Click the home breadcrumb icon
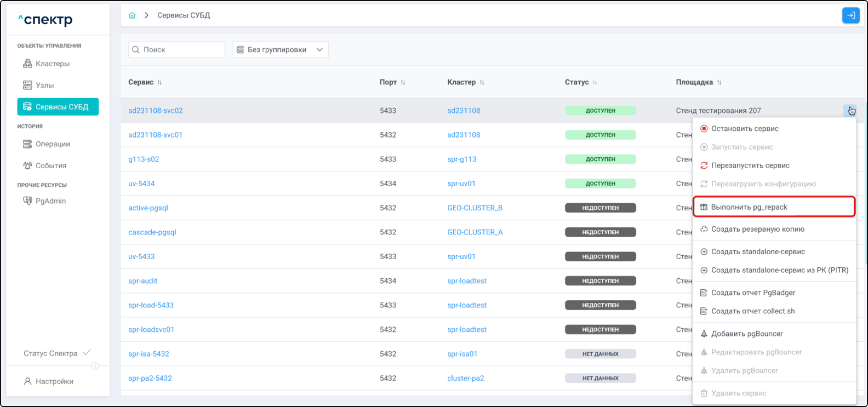 click(132, 15)
